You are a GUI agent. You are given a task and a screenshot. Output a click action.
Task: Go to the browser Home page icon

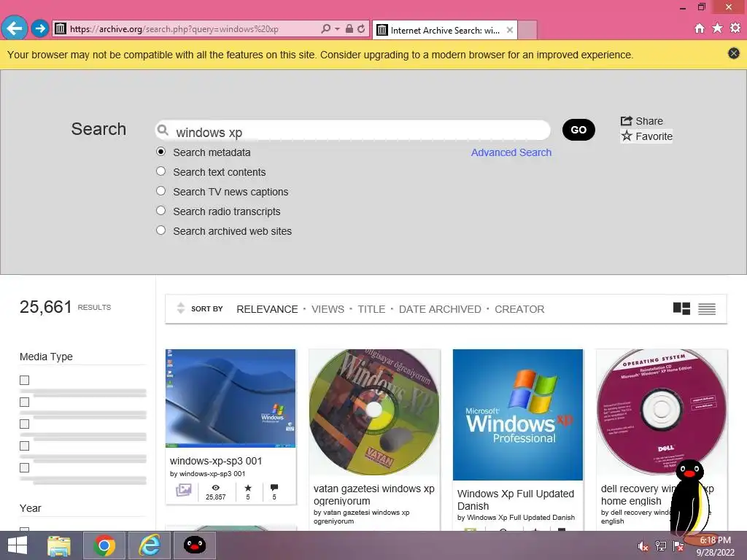point(700,28)
